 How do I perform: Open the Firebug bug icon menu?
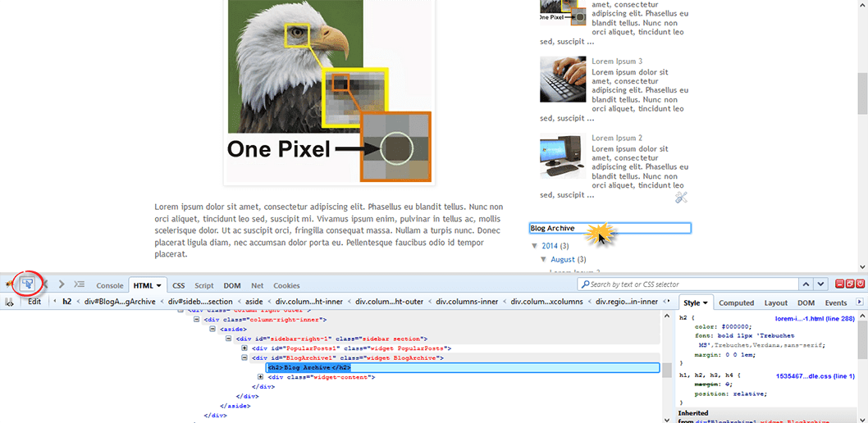click(x=7, y=284)
